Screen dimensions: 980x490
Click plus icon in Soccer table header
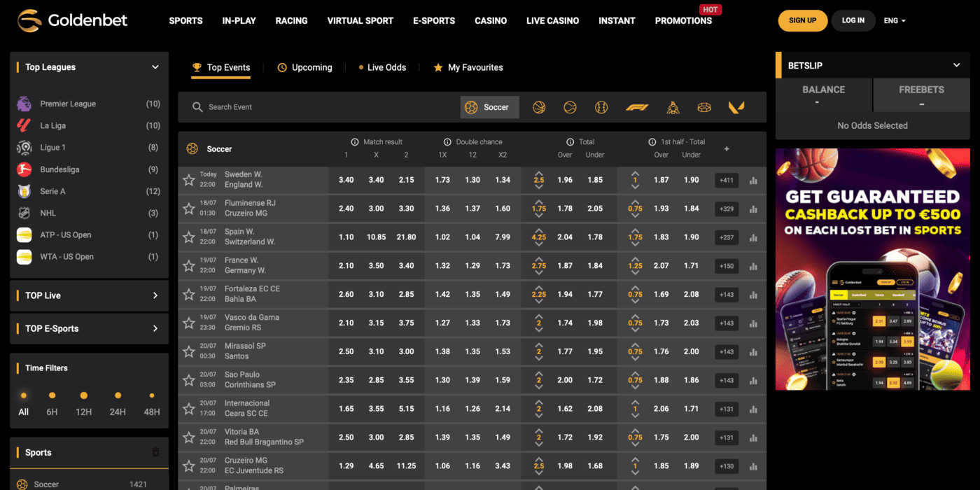coord(727,149)
